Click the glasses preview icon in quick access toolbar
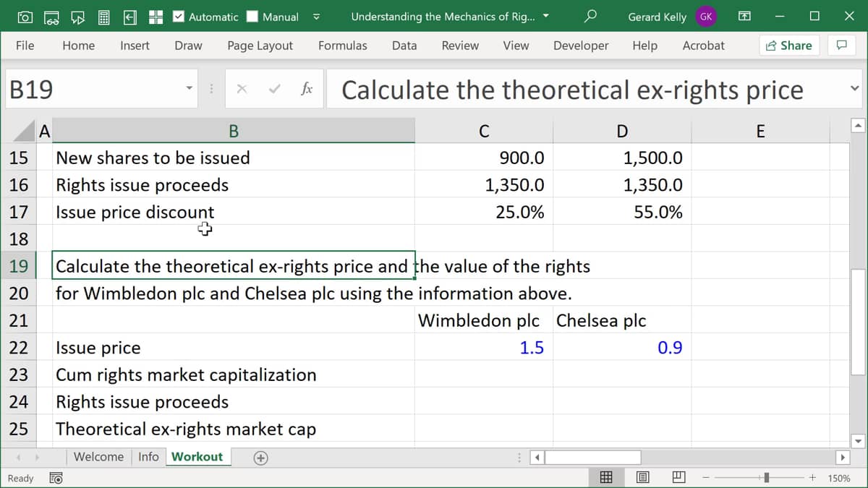 [52, 17]
